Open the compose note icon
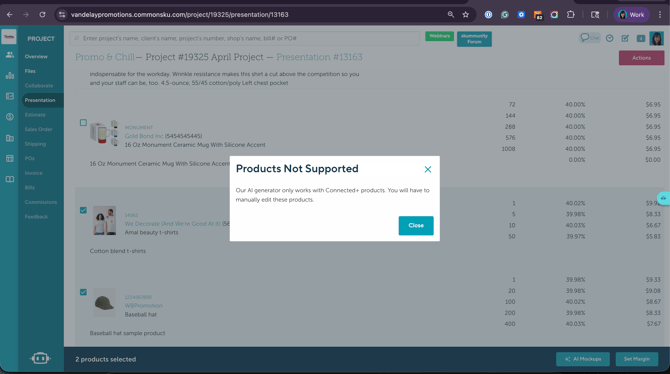The width and height of the screenshot is (670, 374). click(625, 38)
